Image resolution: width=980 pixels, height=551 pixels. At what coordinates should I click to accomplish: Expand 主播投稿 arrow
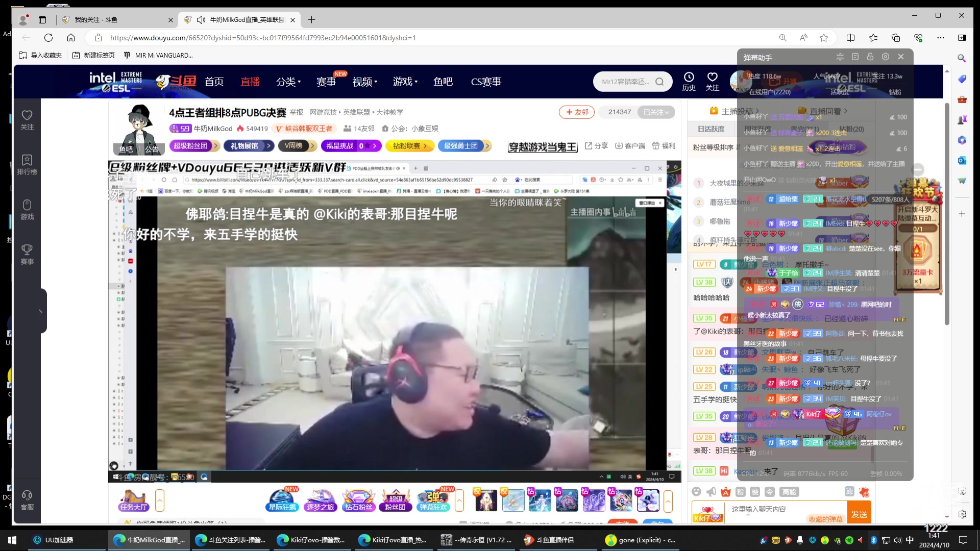[757, 111]
